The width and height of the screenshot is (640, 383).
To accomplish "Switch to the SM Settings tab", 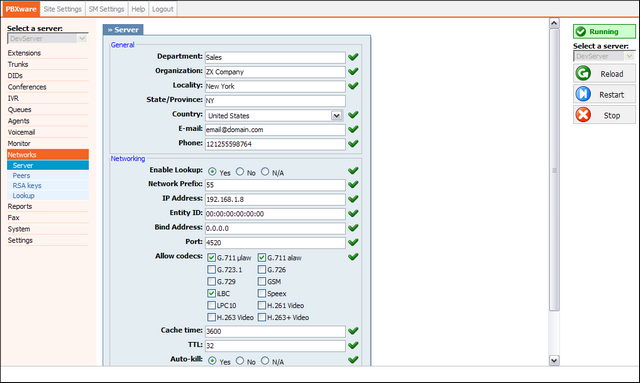I will pos(107,9).
